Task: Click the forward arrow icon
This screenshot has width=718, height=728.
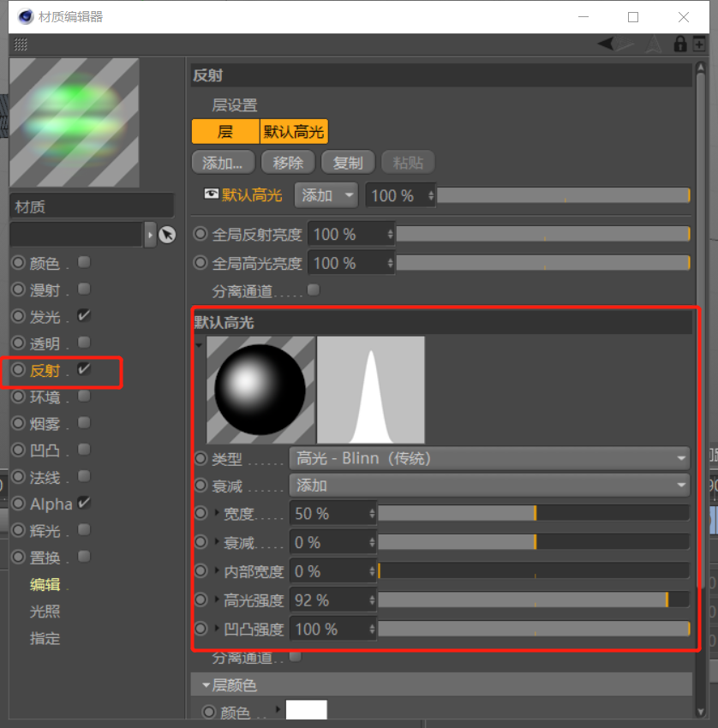Action: 625,44
